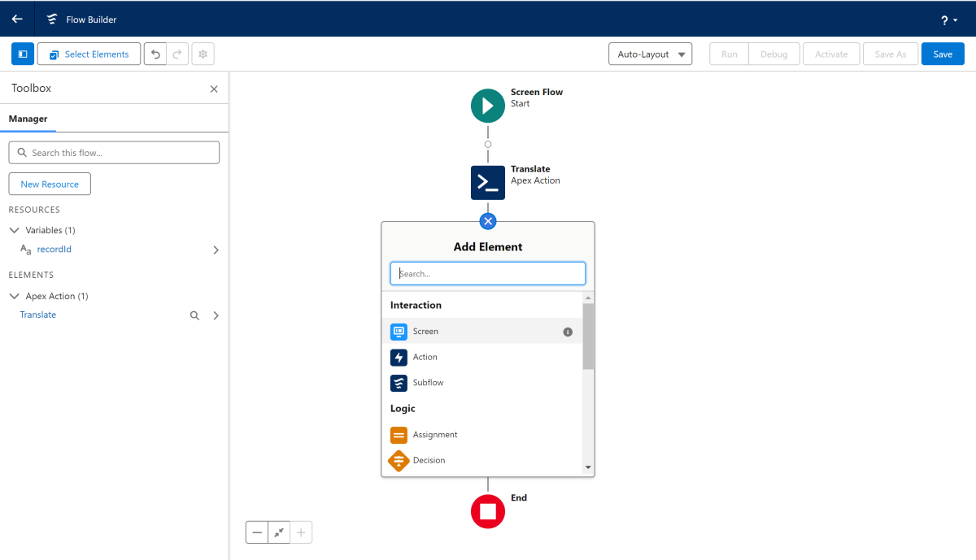
Task: Add a Decision element
Action: (429, 461)
